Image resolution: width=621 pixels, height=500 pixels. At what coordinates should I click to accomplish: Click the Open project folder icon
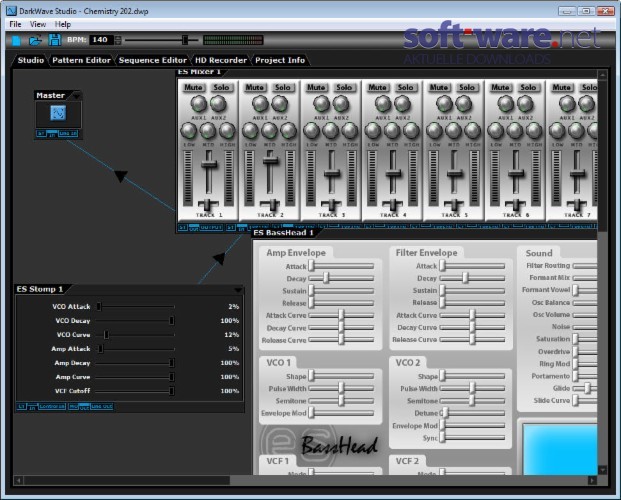click(x=35, y=40)
